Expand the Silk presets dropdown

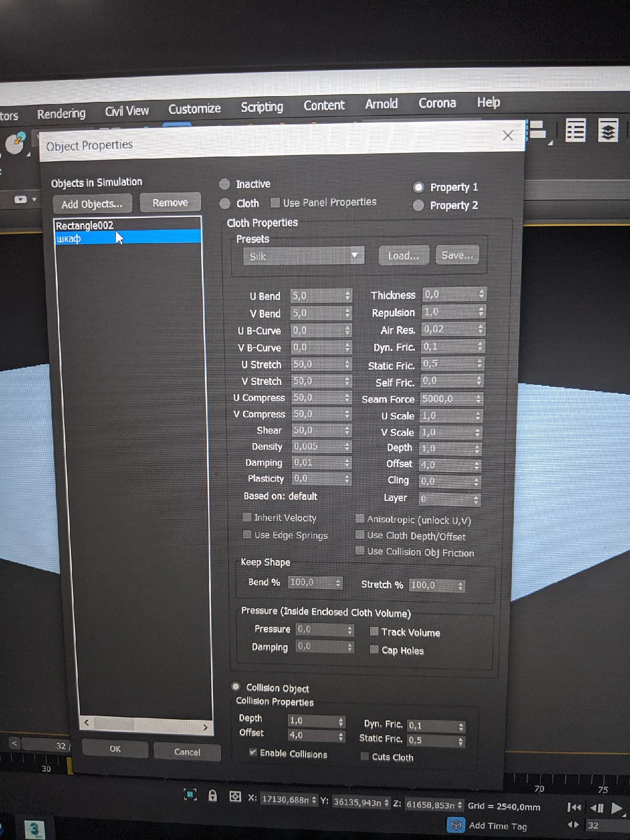pyautogui.click(x=304, y=256)
